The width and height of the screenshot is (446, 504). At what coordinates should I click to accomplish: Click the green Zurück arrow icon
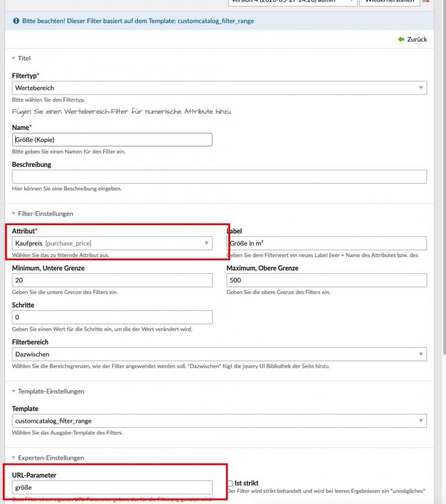pyautogui.click(x=401, y=39)
